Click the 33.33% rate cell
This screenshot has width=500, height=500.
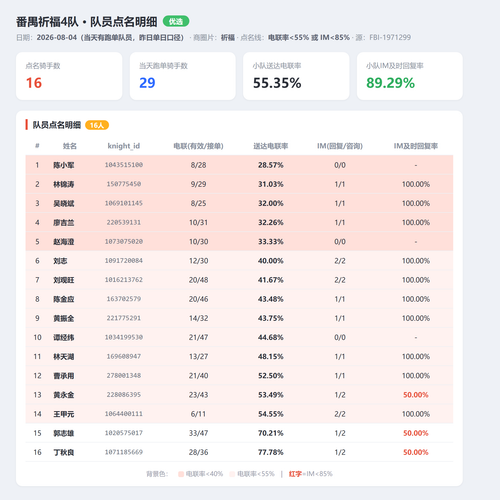(271, 242)
